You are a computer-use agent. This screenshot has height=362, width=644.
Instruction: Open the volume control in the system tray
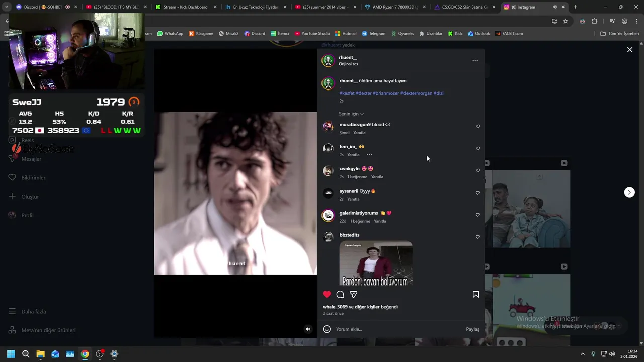(612, 354)
